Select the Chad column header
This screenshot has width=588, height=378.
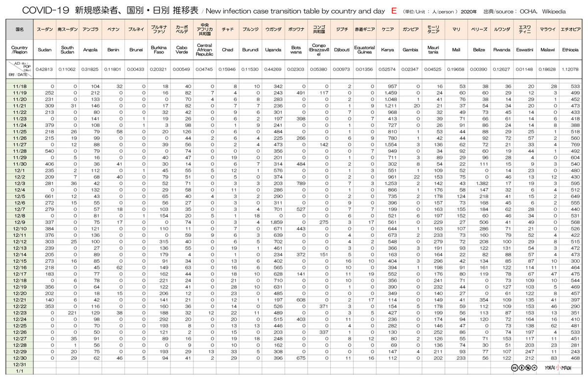click(x=227, y=50)
